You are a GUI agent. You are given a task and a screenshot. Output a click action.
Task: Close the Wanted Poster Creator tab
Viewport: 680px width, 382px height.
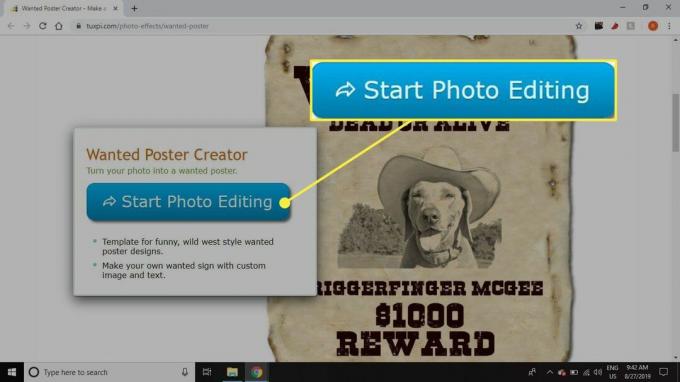click(x=115, y=8)
